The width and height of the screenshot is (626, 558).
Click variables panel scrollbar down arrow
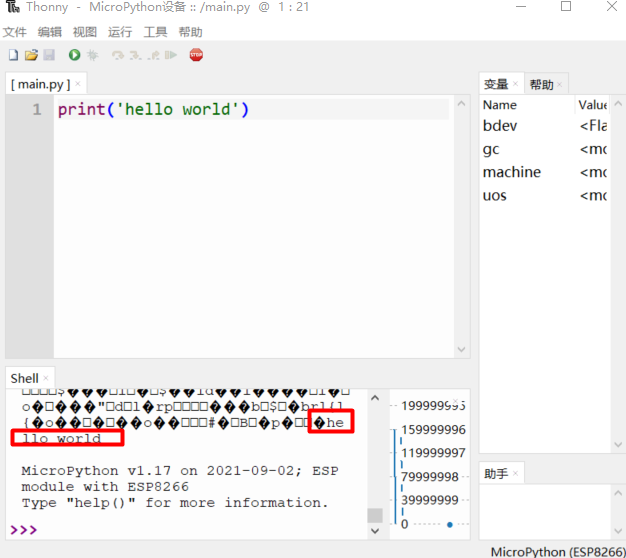[x=618, y=444]
